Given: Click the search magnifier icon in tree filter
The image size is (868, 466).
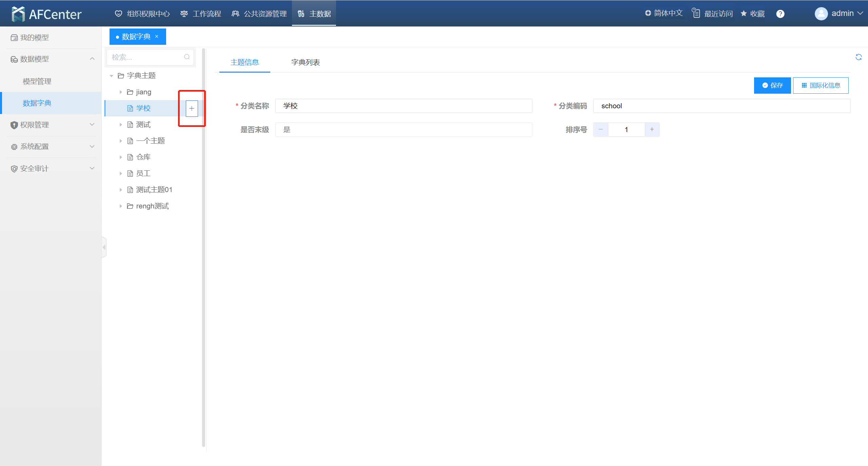Looking at the screenshot, I should click(x=187, y=57).
